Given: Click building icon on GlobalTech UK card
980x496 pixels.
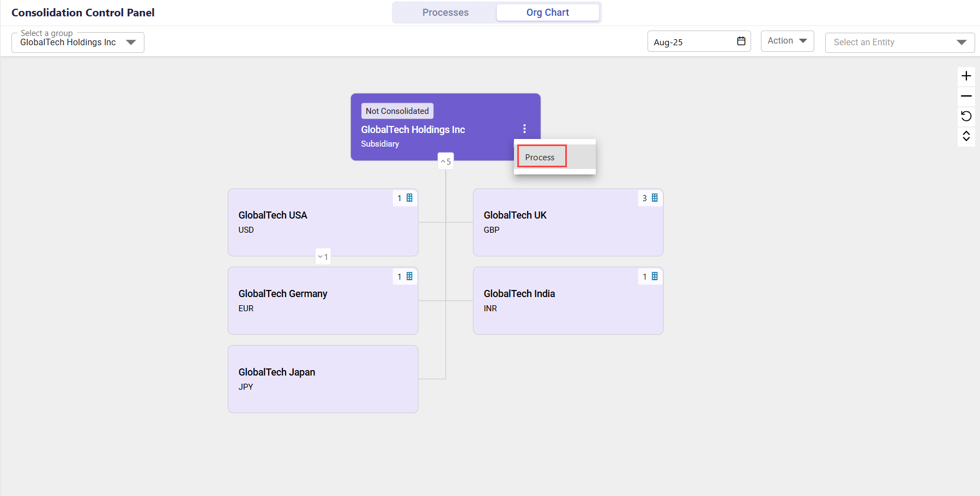Looking at the screenshot, I should point(655,198).
